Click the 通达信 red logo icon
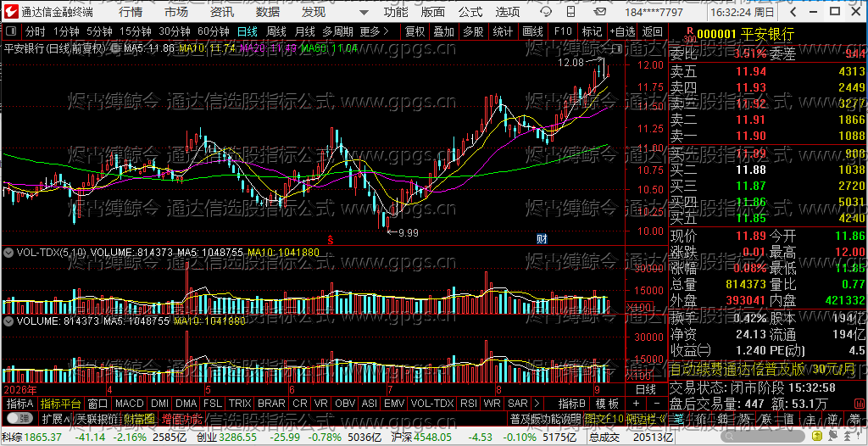Screen dimensions: 868x446 (10, 12)
